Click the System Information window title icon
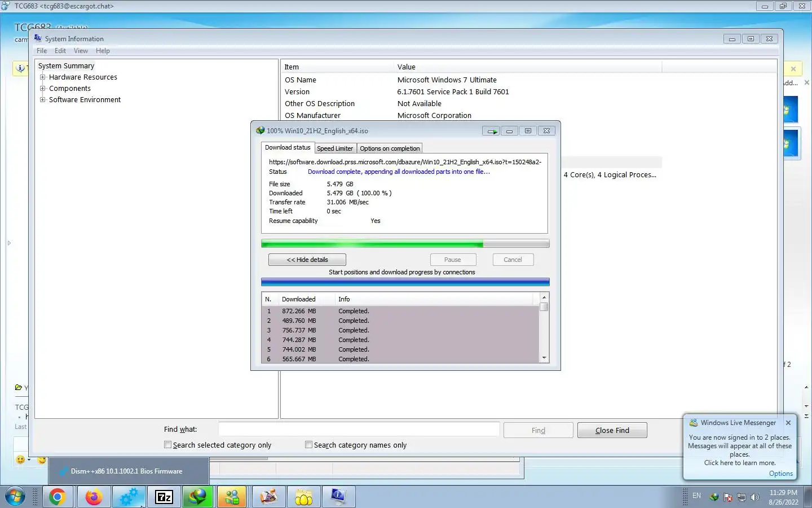Image resolution: width=812 pixels, height=508 pixels. [x=38, y=38]
